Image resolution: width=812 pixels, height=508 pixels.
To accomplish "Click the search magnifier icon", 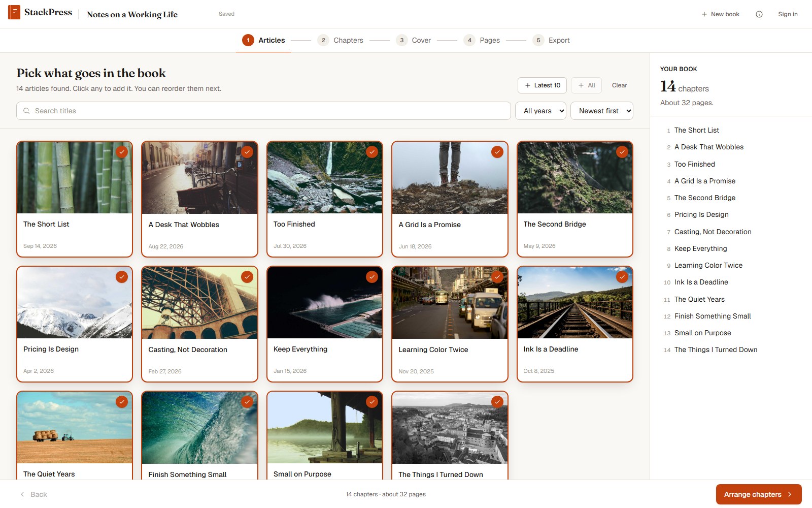I will (26, 111).
